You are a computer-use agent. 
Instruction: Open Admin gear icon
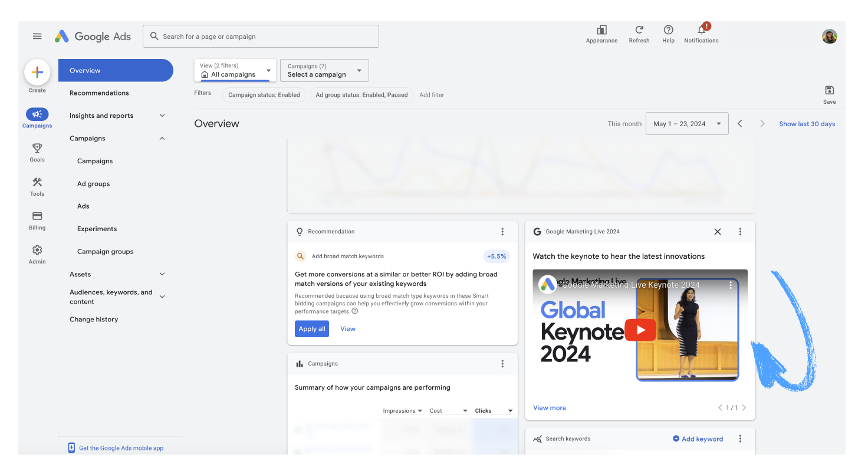[x=37, y=250]
